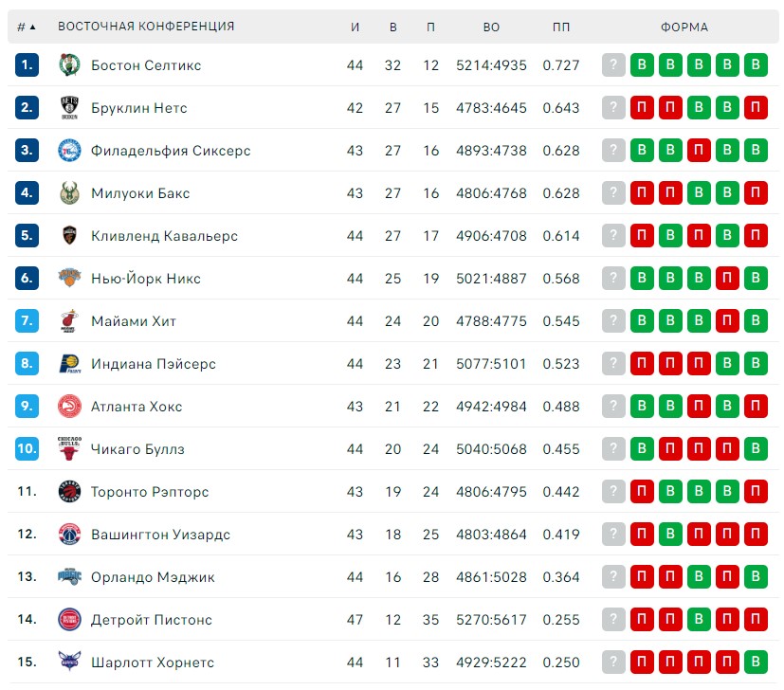Click the Boston Celtics team logo
Image resolution: width=784 pixels, height=690 pixels.
(x=69, y=65)
